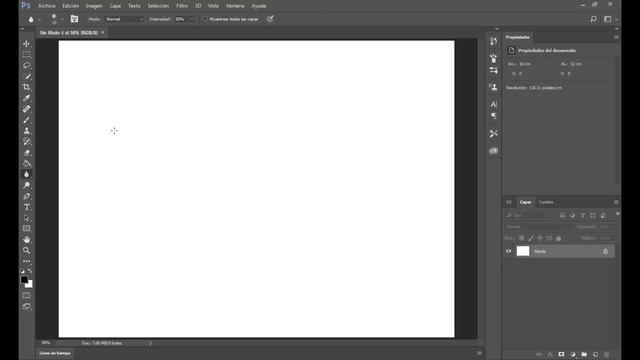Open the Brushes panel icon
This screenshot has width=640, height=360.
pyautogui.click(x=493, y=58)
